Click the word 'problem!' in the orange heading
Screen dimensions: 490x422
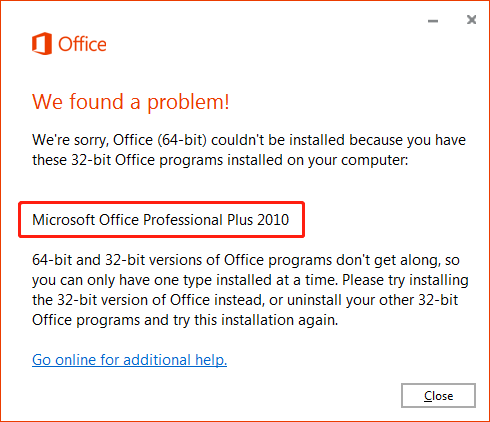188,102
